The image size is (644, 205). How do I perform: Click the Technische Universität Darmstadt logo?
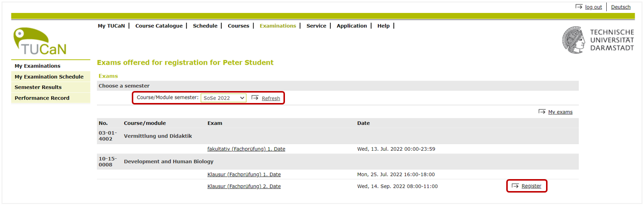pyautogui.click(x=598, y=40)
